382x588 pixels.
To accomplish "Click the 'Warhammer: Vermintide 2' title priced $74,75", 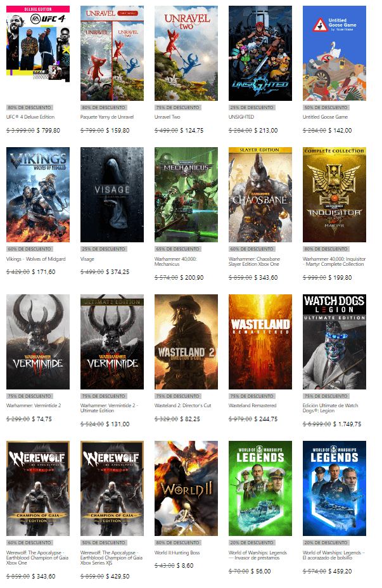I will (34, 405).
